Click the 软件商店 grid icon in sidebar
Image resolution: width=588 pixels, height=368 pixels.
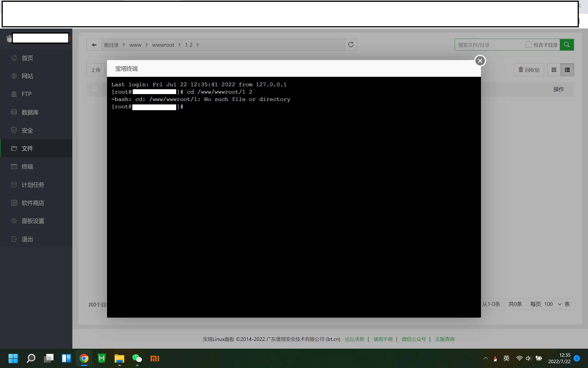pyautogui.click(x=14, y=203)
